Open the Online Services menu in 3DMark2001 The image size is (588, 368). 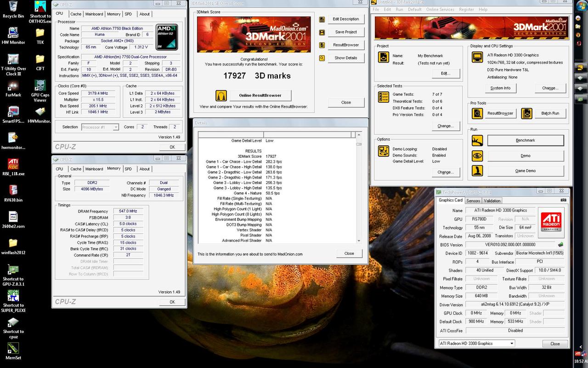(440, 9)
